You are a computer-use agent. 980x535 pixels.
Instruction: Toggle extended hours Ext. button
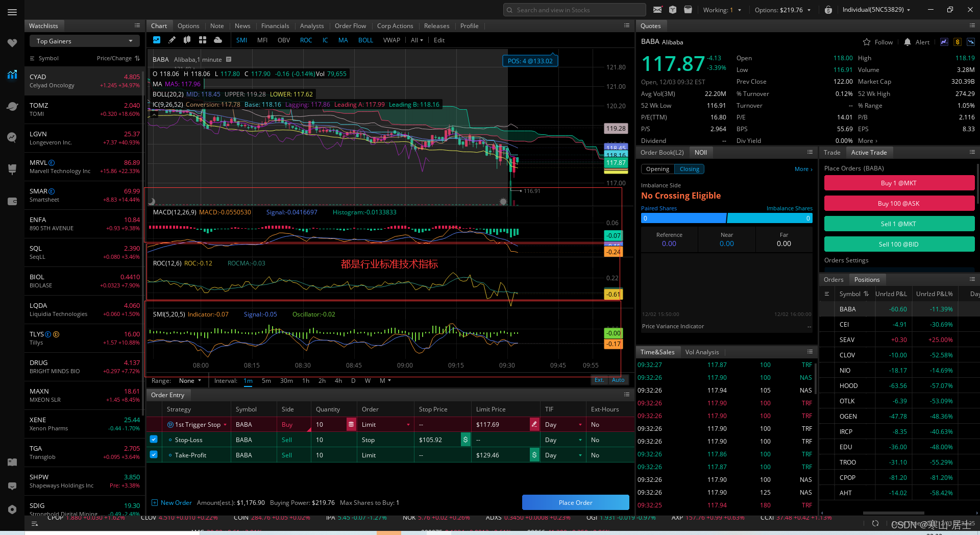[x=599, y=380]
